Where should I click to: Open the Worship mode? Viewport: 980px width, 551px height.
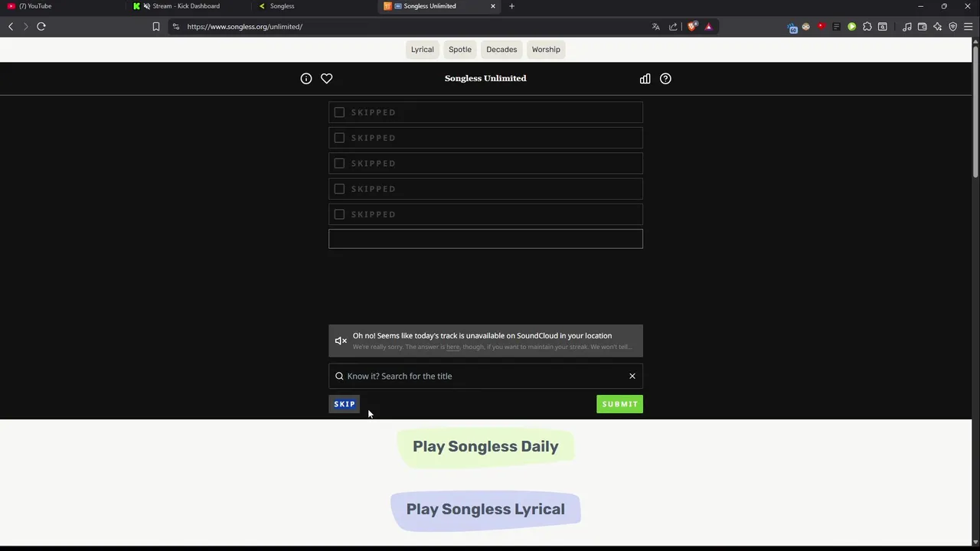pos(546,49)
